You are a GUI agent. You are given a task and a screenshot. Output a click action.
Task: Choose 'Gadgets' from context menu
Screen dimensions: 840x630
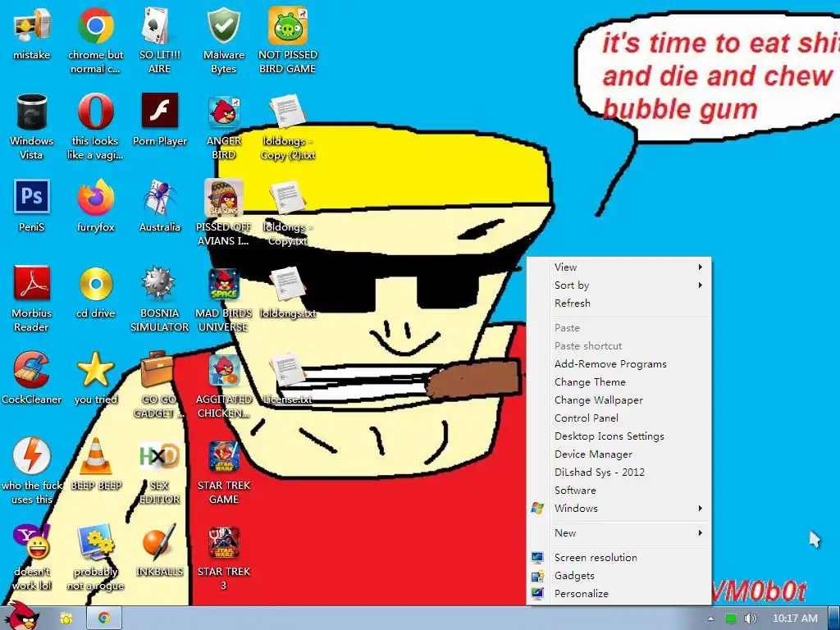[619, 576]
